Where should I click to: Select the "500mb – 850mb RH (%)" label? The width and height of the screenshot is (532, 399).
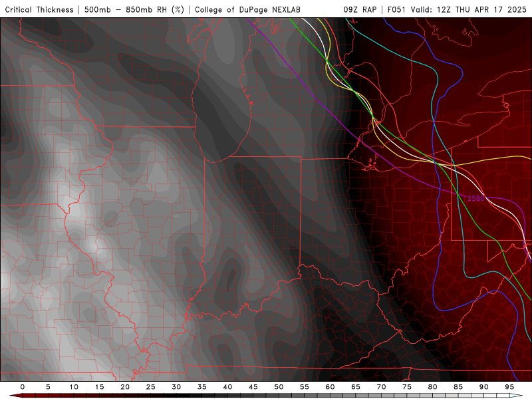click(134, 9)
